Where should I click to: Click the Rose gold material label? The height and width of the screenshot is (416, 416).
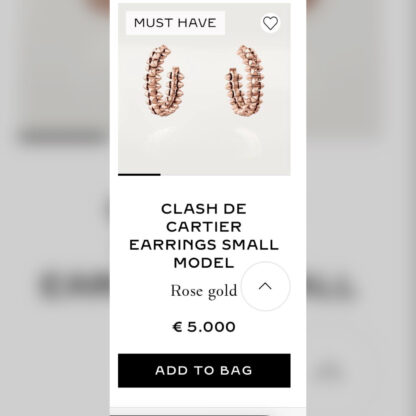(204, 291)
